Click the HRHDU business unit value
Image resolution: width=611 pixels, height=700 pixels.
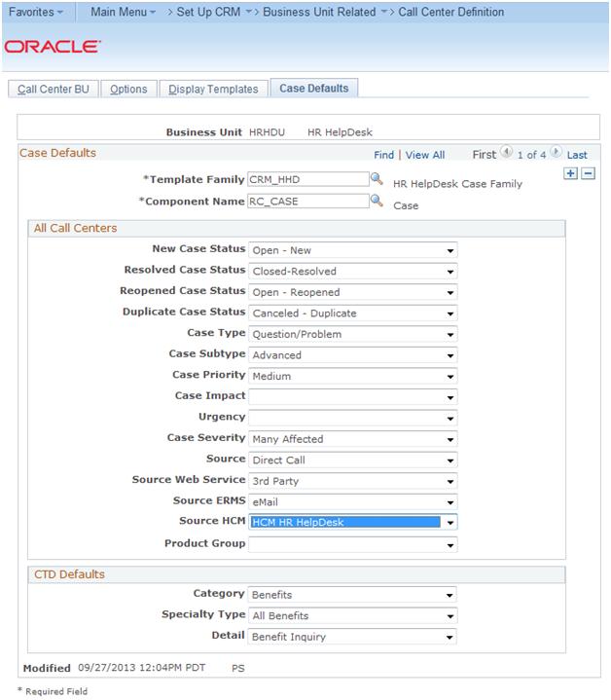(x=267, y=132)
